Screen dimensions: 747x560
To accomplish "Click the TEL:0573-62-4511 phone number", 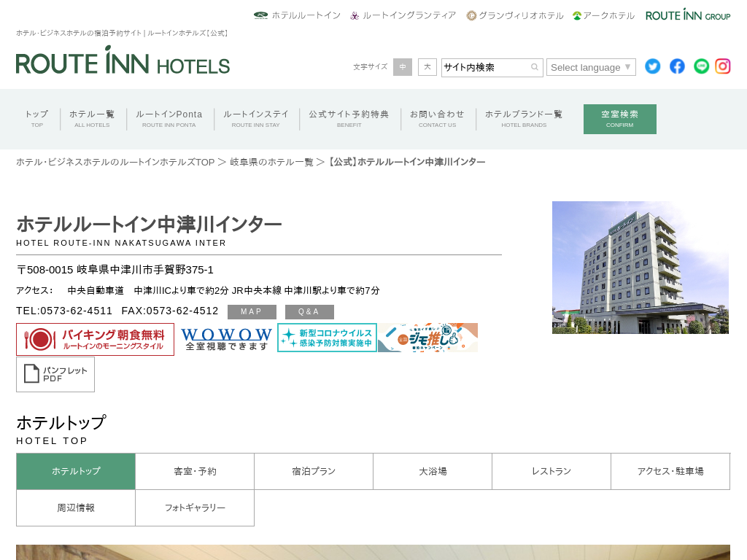I will coord(64,311).
